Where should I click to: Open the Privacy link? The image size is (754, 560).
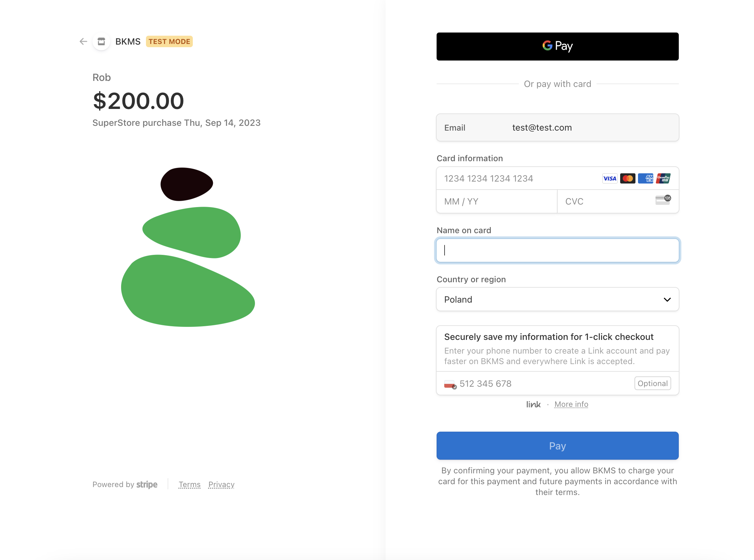click(221, 485)
